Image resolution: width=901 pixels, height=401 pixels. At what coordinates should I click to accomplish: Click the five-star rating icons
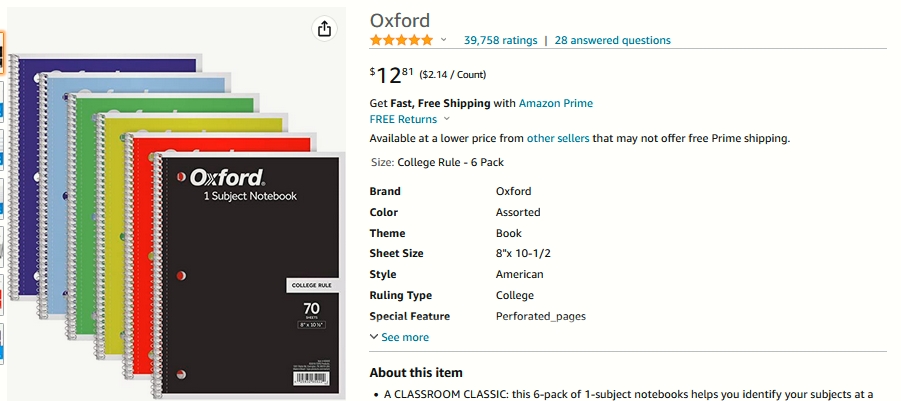(x=401, y=40)
